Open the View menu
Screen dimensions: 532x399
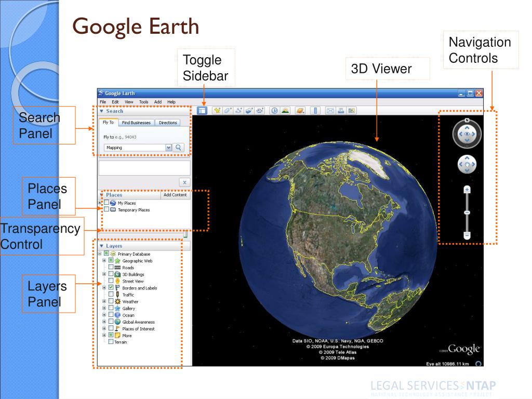(129, 102)
